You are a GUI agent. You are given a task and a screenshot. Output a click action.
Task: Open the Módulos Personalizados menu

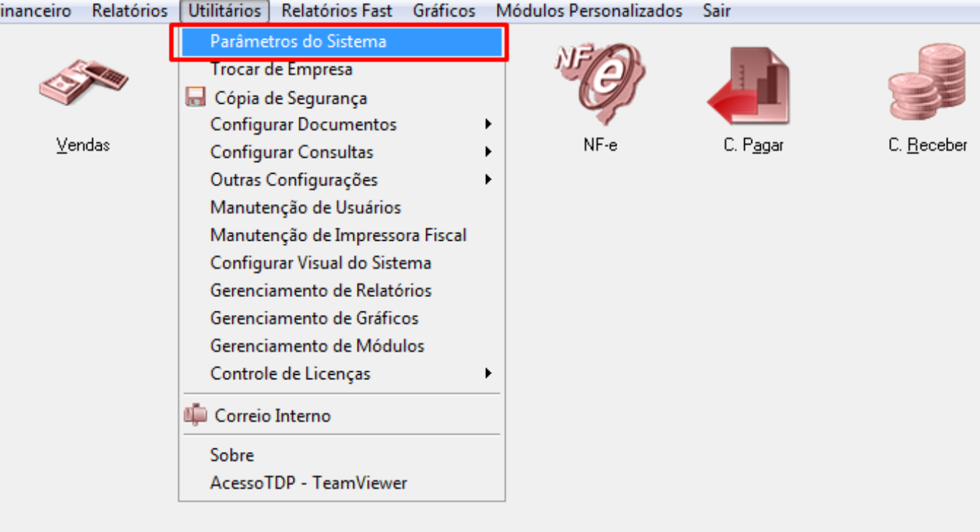pos(589,11)
